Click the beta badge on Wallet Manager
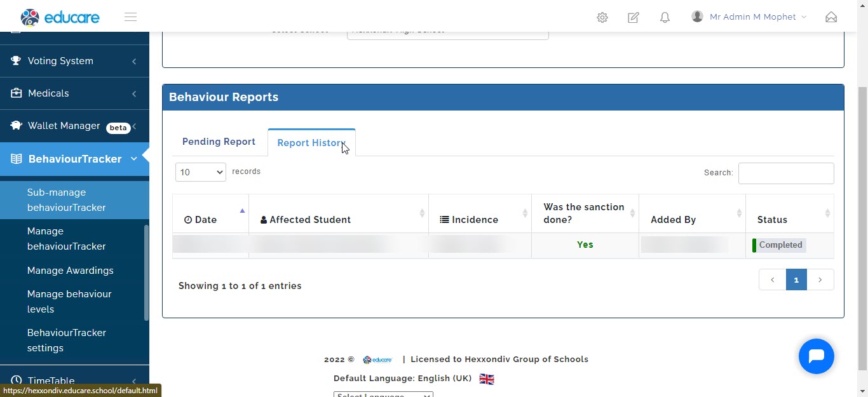This screenshot has height=397, width=868. tap(118, 128)
